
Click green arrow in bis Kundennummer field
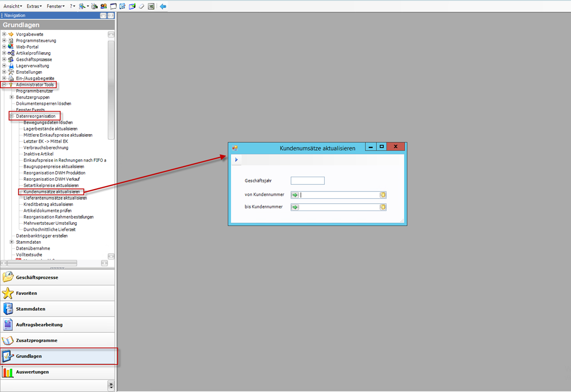[295, 208]
